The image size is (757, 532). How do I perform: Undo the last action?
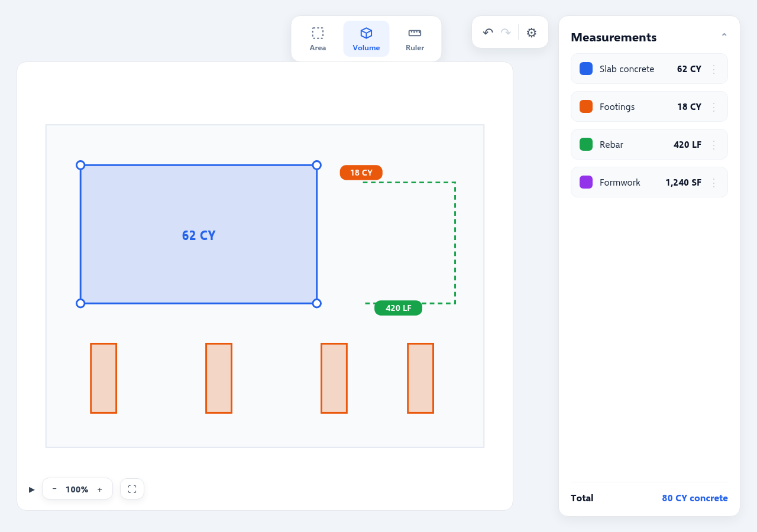click(x=488, y=33)
